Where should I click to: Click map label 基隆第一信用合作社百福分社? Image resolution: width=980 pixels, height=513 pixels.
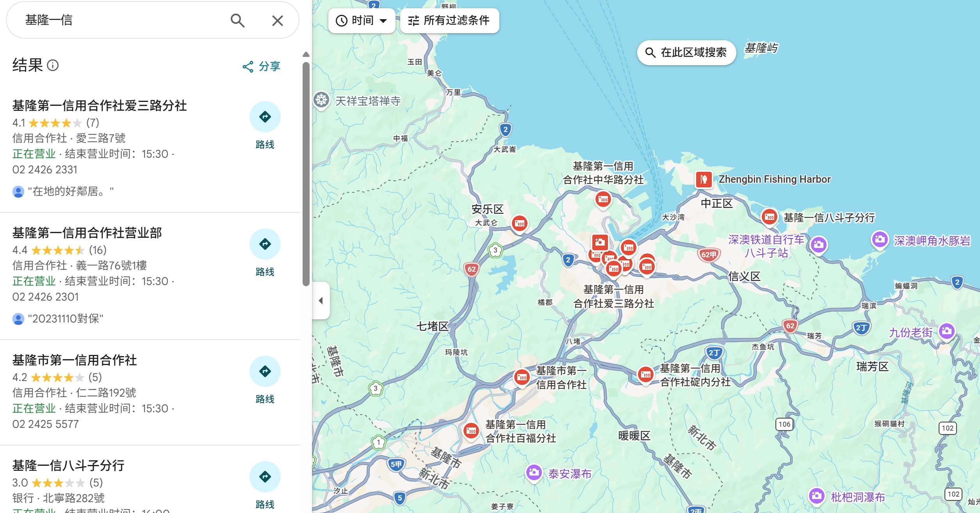tap(520, 431)
